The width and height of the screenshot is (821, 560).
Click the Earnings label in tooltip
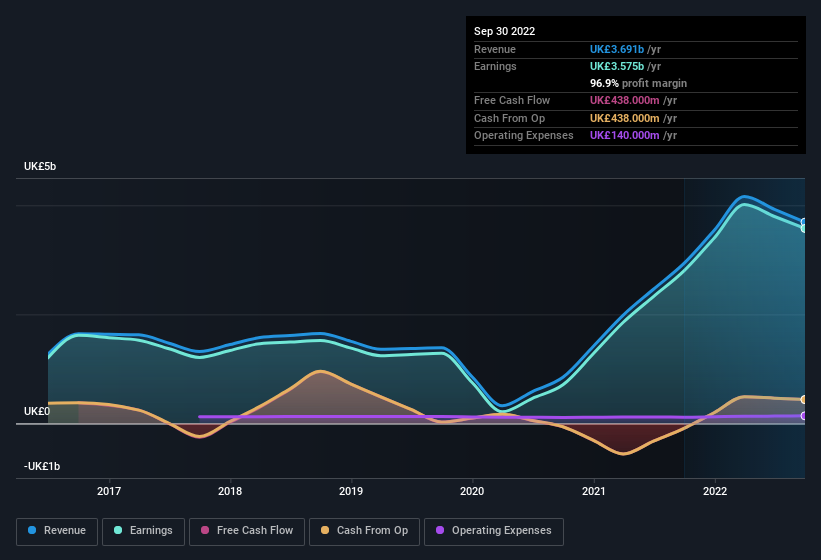pos(495,66)
